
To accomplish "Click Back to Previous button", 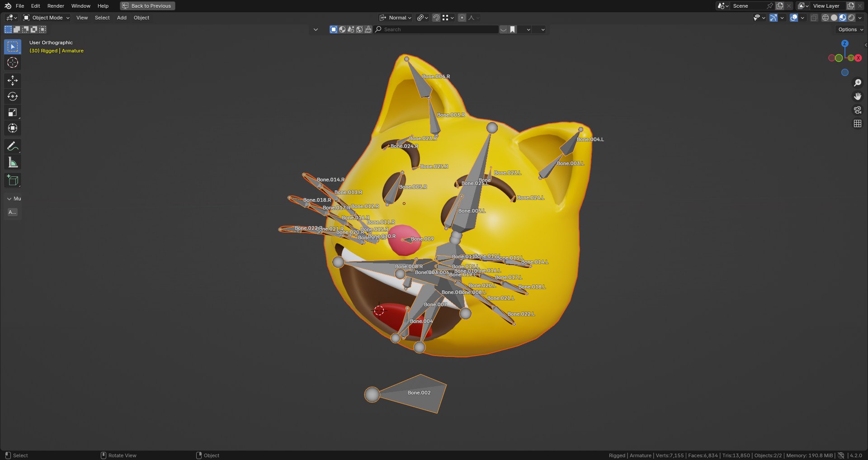I will coord(147,6).
